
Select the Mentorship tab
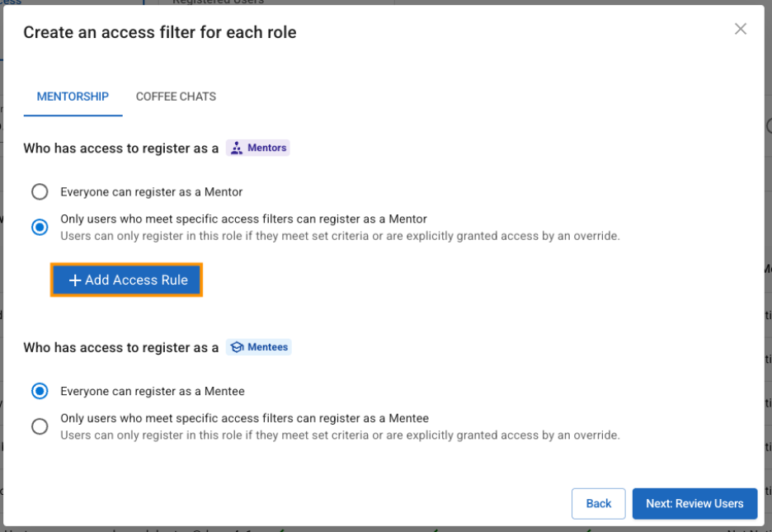tap(73, 97)
